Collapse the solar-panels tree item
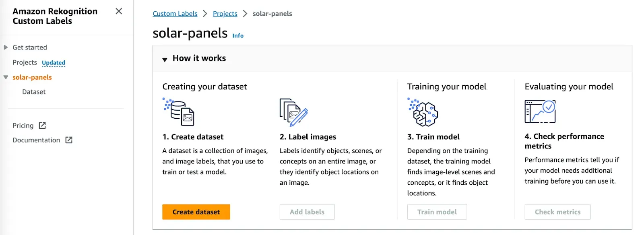Screen dimensions: 644x235 click(x=6, y=77)
